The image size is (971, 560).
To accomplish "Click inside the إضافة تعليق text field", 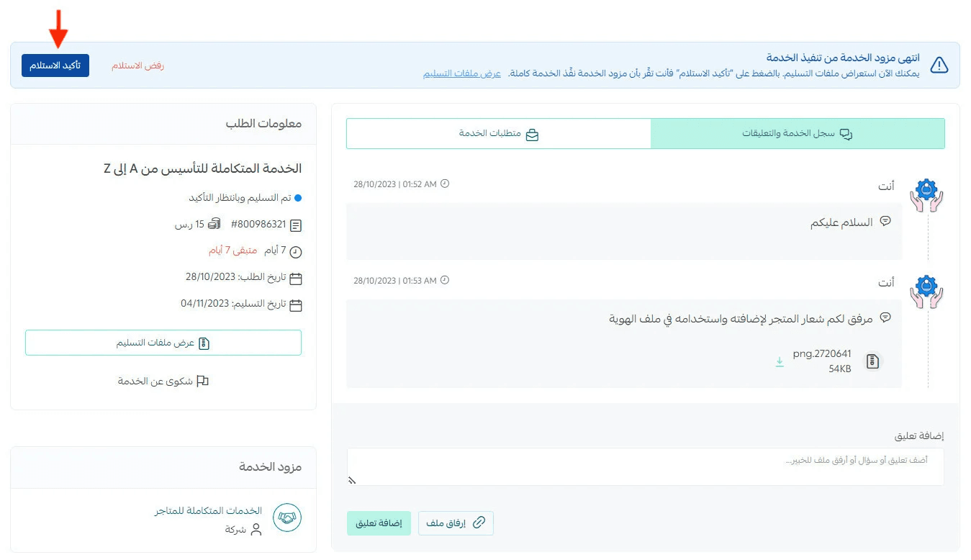I will [x=645, y=466].
